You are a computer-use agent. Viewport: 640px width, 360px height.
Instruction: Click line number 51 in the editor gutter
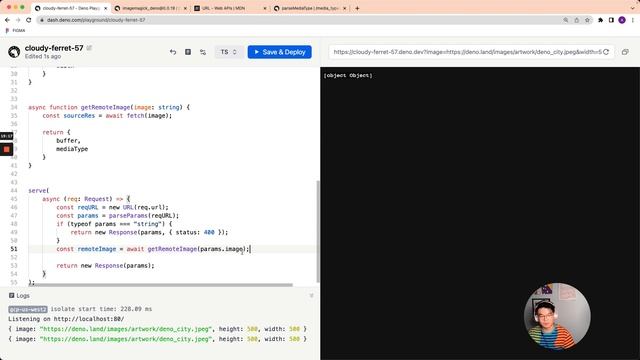pyautogui.click(x=14, y=249)
